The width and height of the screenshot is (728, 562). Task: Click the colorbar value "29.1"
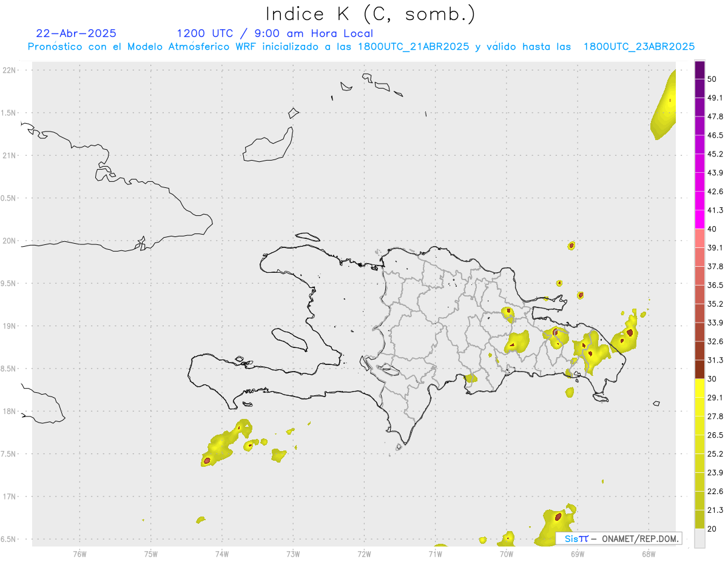click(x=715, y=398)
